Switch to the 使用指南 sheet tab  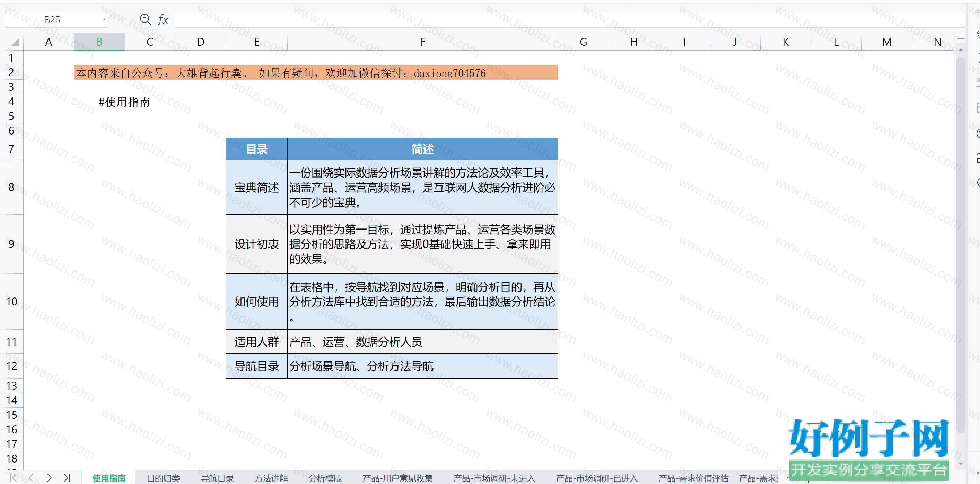click(x=109, y=478)
